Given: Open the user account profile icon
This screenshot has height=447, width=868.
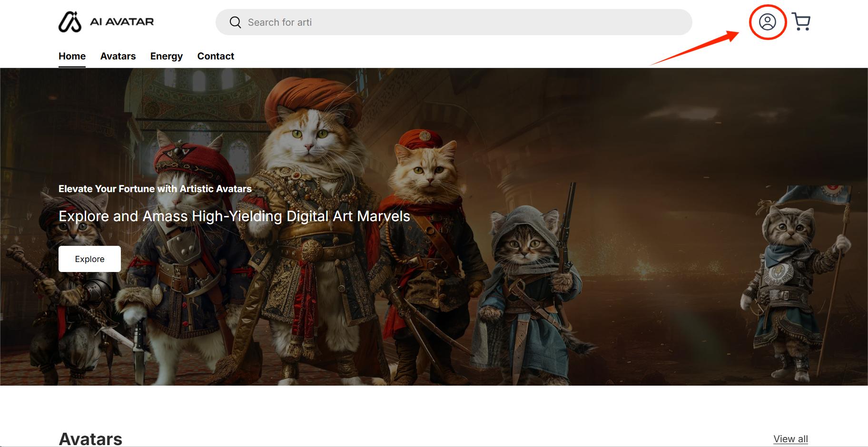Looking at the screenshot, I should click(x=767, y=22).
